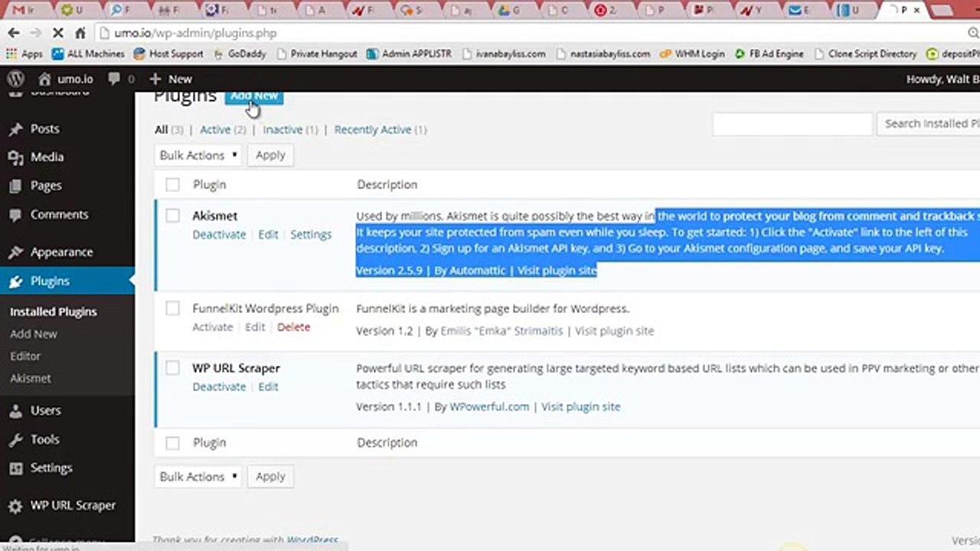Check the WP URL Scraper plugin checkbox
The width and height of the screenshot is (980, 551).
[172, 368]
